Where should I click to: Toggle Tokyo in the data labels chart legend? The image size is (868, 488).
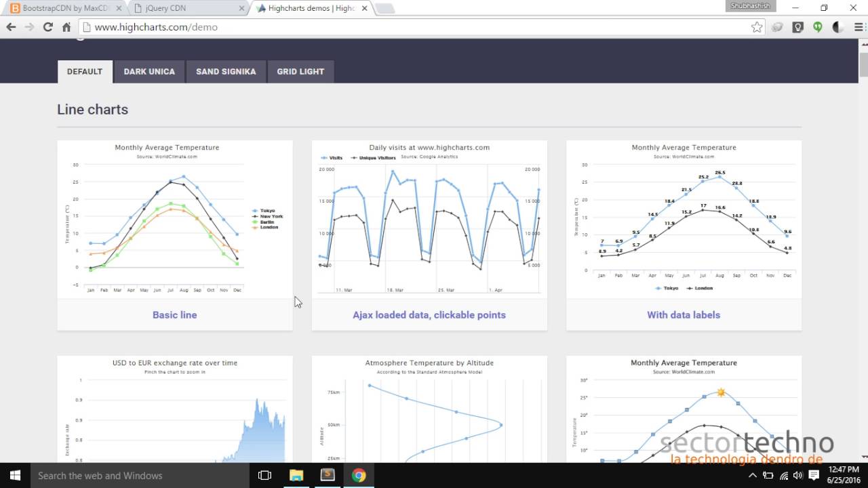pos(667,288)
